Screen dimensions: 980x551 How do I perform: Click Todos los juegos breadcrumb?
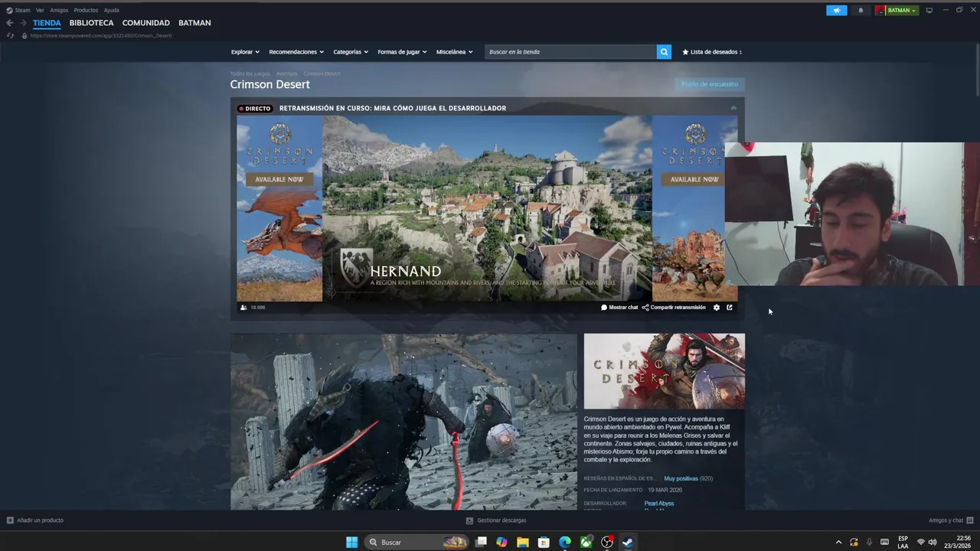pos(250,73)
